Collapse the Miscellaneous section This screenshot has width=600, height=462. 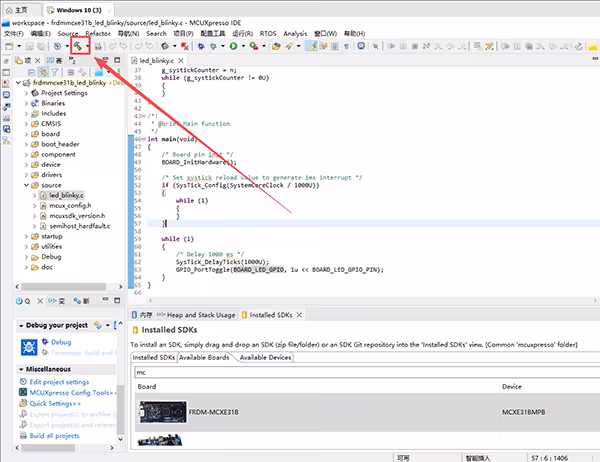[x=21, y=369]
